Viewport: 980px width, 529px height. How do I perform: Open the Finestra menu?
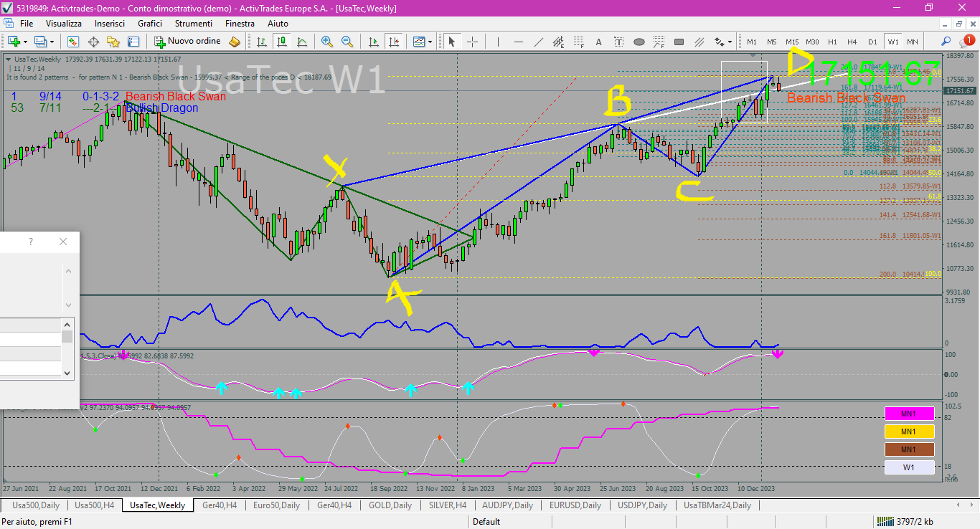[x=240, y=24]
